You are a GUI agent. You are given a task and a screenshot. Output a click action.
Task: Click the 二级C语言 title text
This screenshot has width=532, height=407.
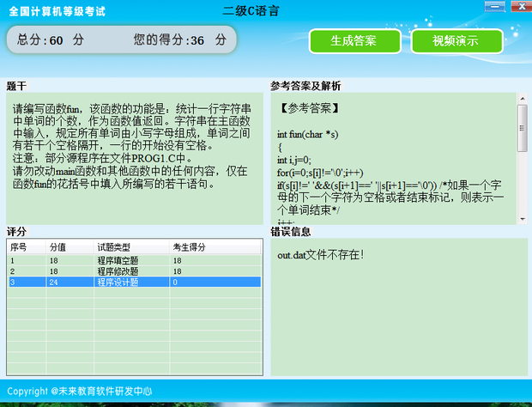(x=251, y=11)
